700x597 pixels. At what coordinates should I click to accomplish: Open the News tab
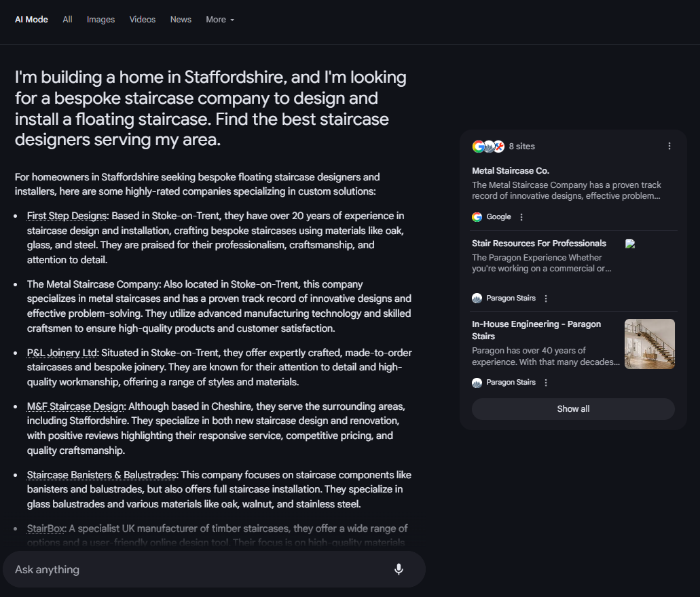tap(181, 20)
